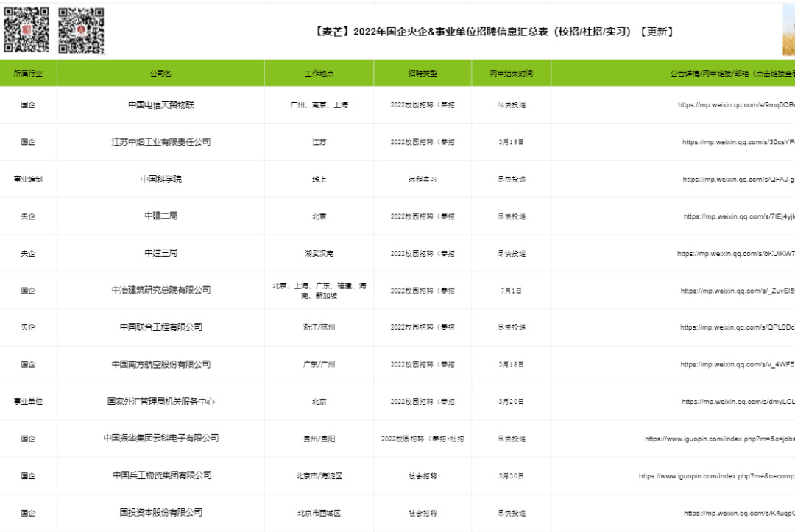795x532 pixels.
Task: Select the location cell 北京市/海淀区
Action: (x=319, y=475)
